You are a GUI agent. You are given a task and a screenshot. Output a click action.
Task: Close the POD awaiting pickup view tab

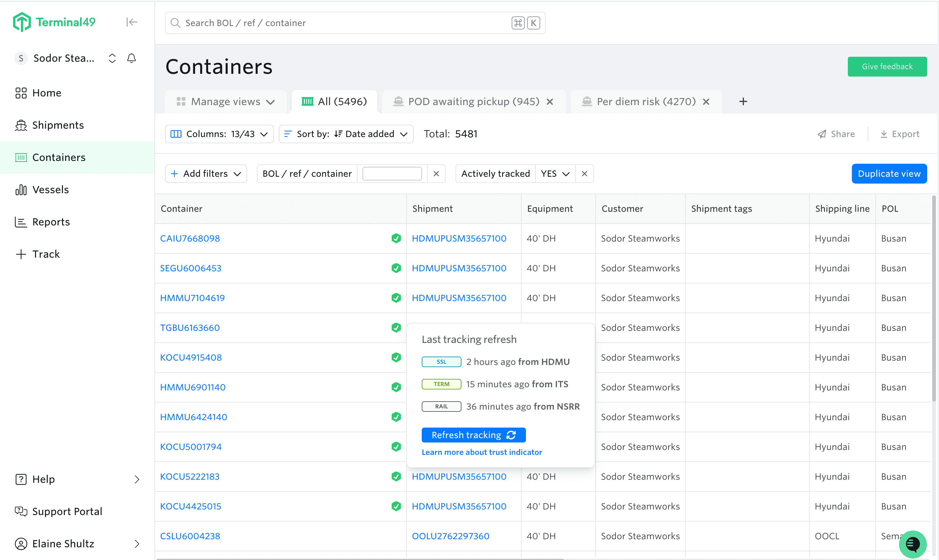point(550,102)
